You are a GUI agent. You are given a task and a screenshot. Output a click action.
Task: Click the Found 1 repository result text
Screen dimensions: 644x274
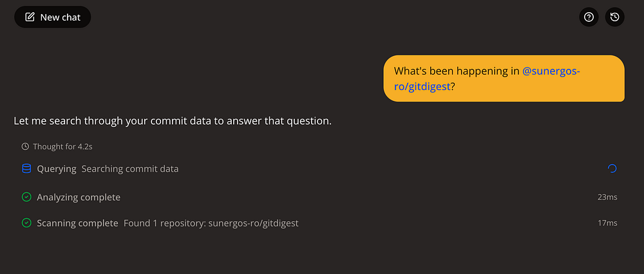211,224
